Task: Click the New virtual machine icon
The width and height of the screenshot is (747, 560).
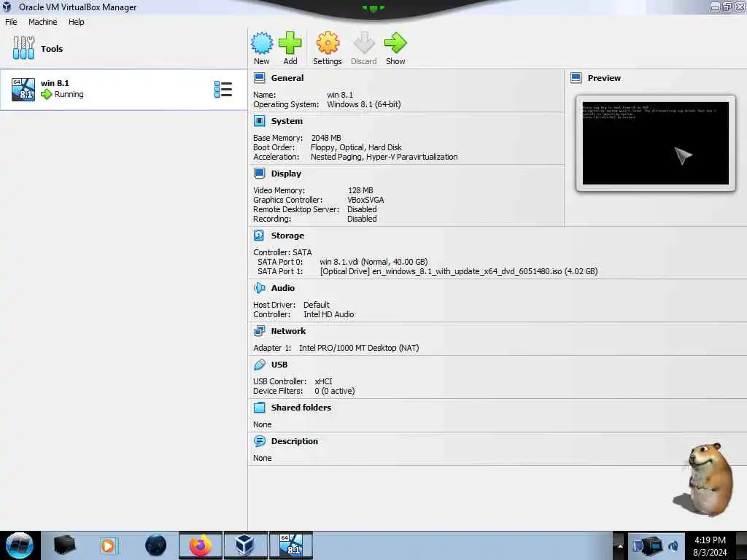Action: (x=262, y=43)
